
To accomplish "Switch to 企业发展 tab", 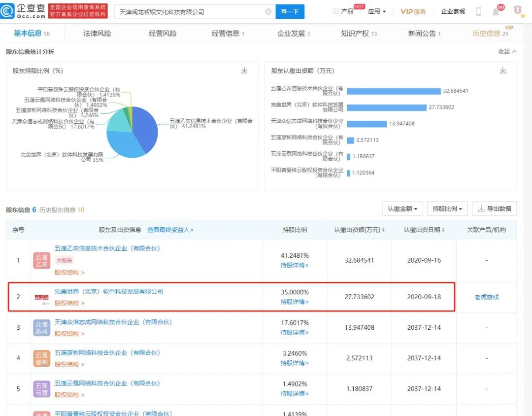I will [294, 34].
